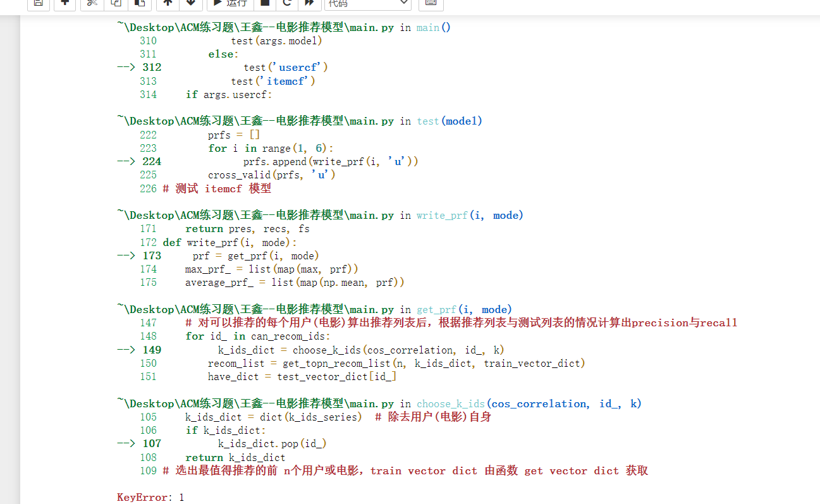The height and width of the screenshot is (504, 820).
Task: Insert a new cell with the plus icon
Action: click(x=64, y=4)
